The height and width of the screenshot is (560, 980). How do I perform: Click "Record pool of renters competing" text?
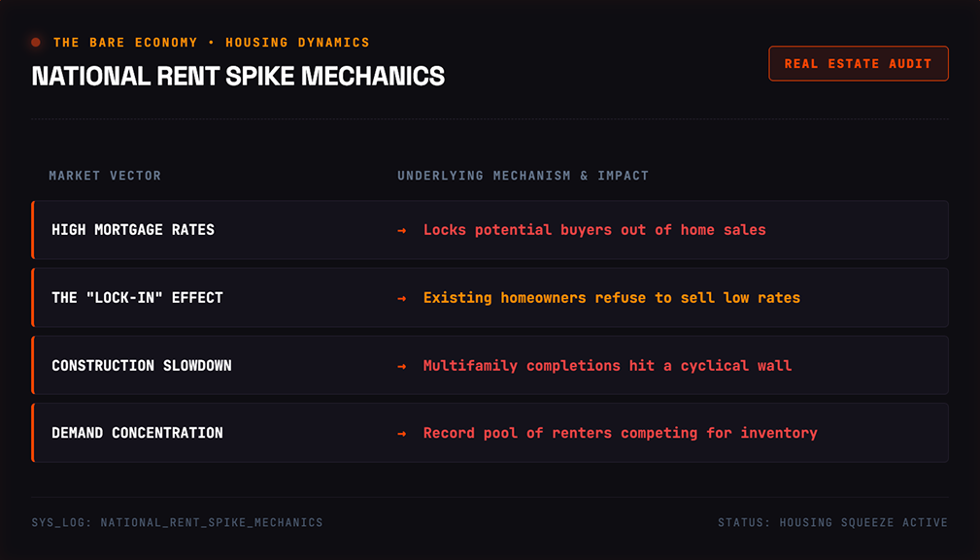[x=560, y=433]
